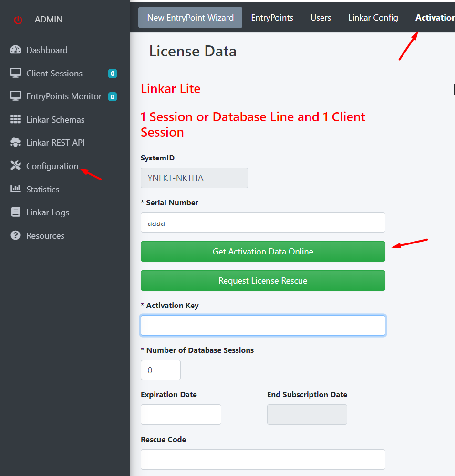
Task: Open the Dashboard page
Action: (47, 50)
